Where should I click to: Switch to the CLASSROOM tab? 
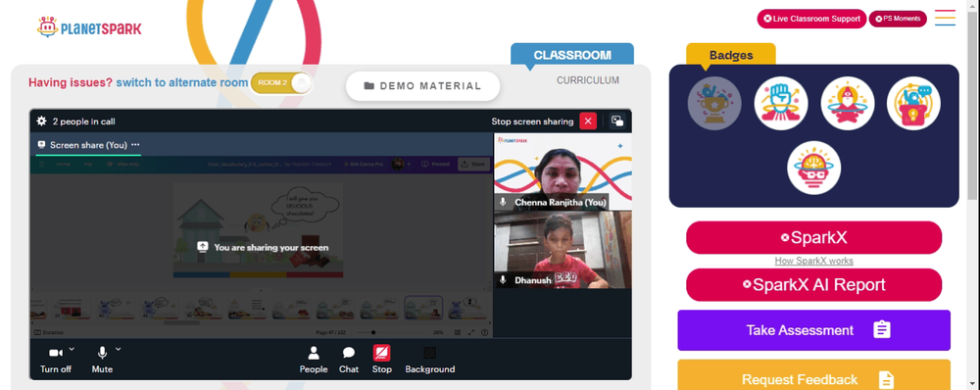click(x=572, y=54)
